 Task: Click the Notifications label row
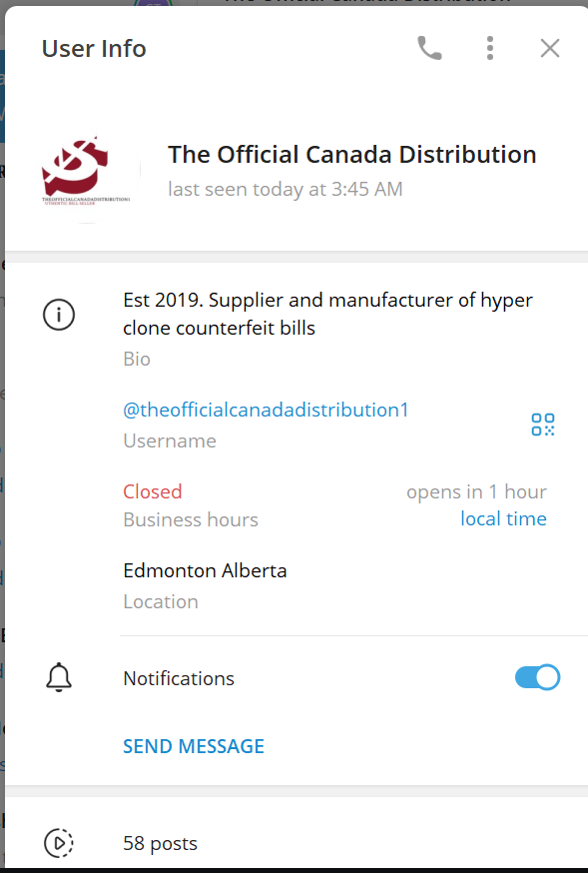[296, 678]
